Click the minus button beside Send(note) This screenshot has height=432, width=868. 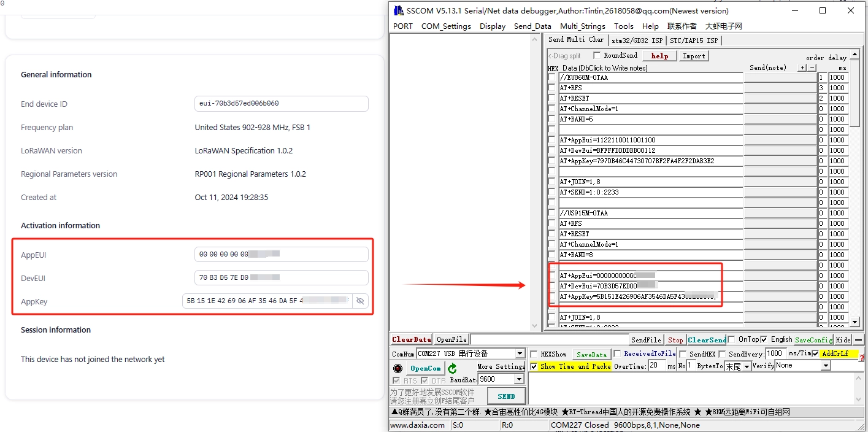(x=812, y=68)
